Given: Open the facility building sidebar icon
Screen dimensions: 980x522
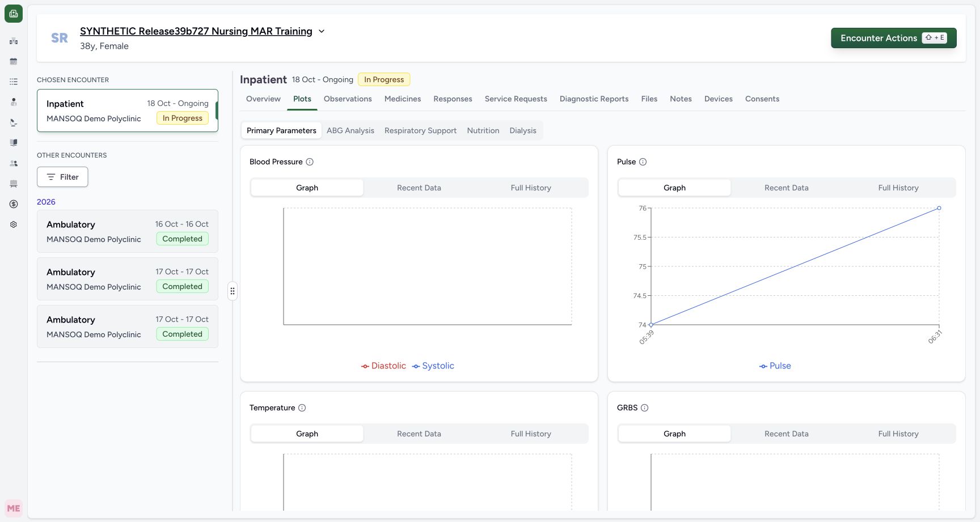Looking at the screenshot, I should pos(14,41).
